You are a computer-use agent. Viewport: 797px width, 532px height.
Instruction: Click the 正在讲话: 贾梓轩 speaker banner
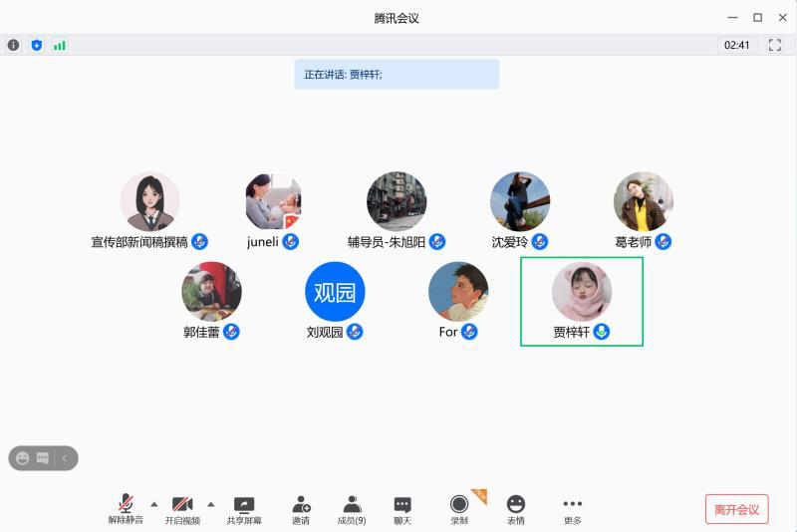397,74
